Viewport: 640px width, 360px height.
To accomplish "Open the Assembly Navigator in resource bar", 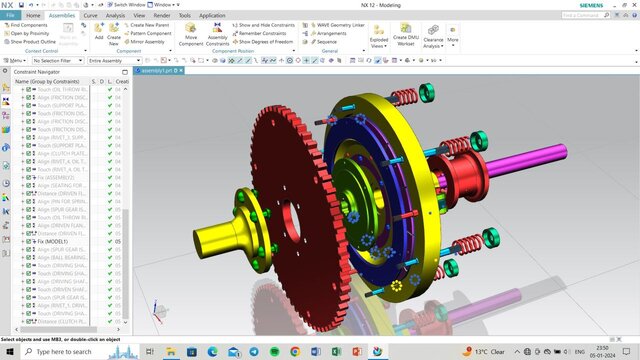I will [6, 87].
